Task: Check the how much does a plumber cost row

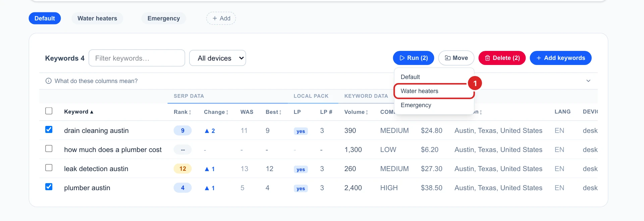Action: [49, 149]
